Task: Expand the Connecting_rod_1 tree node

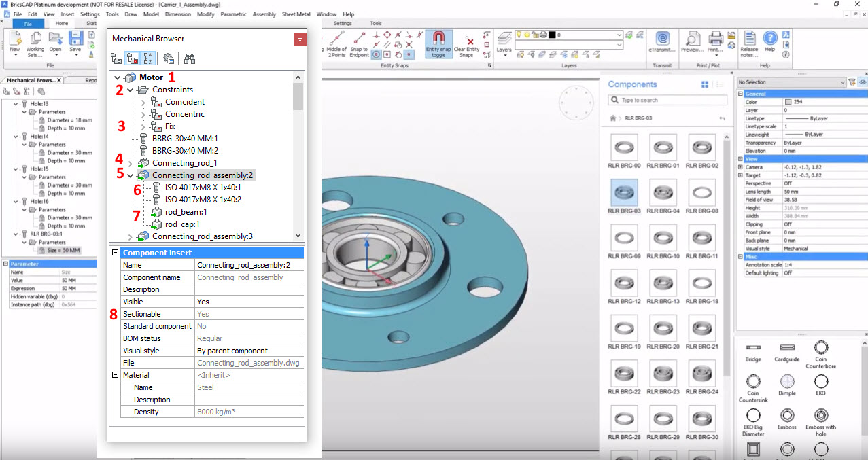Action: click(x=130, y=163)
